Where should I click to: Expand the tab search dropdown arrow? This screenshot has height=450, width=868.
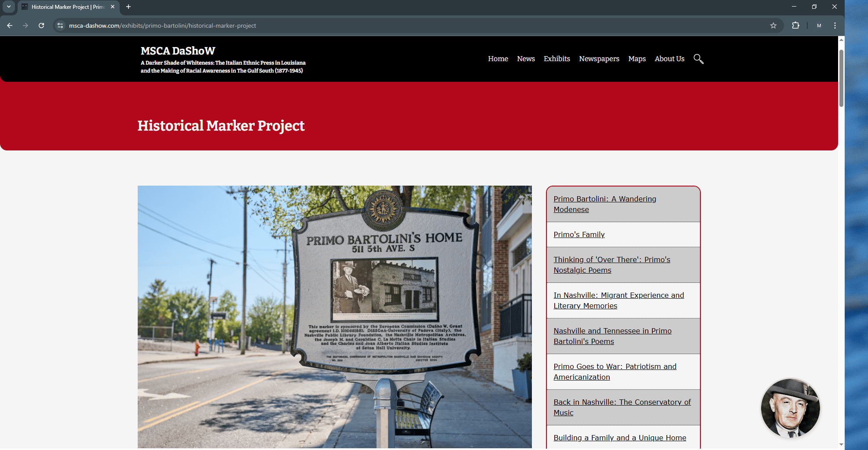pyautogui.click(x=8, y=7)
